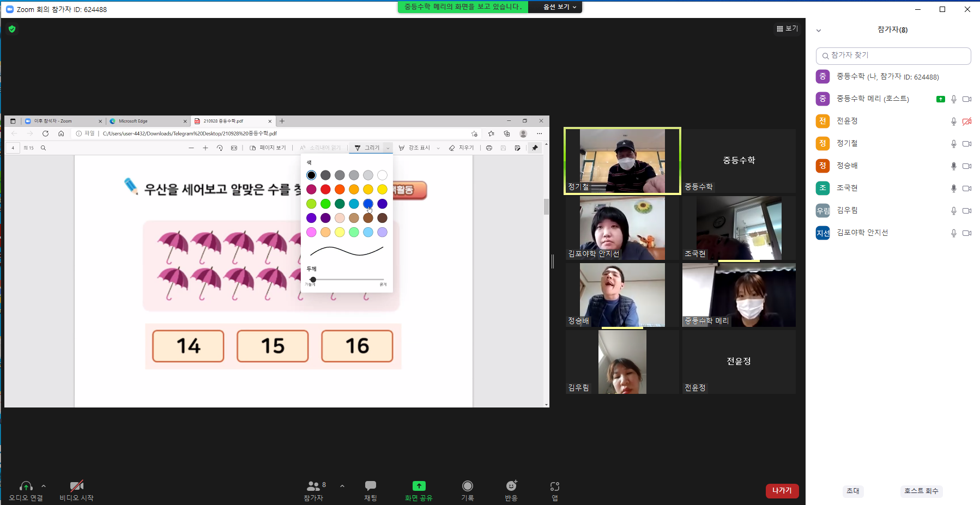Click the 두께 thickness slider handle
This screenshot has height=505, width=980.
pos(313,279)
